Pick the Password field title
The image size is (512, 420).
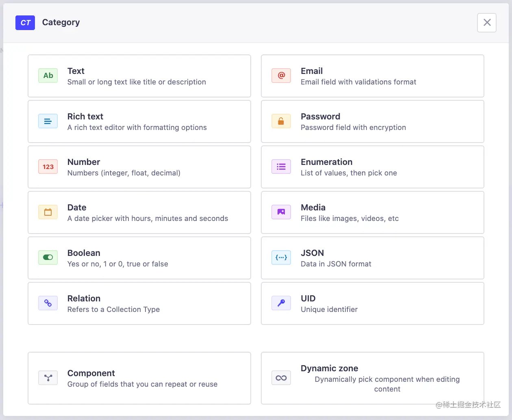[x=321, y=117]
